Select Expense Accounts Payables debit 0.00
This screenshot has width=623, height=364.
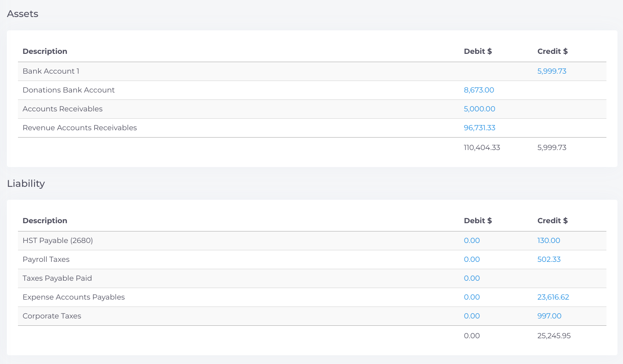click(x=472, y=297)
